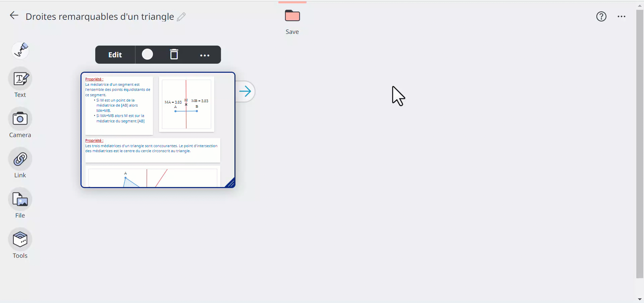Use the card's corner resize handle
Screen dimensions: 644x303
pyautogui.click(x=230, y=183)
